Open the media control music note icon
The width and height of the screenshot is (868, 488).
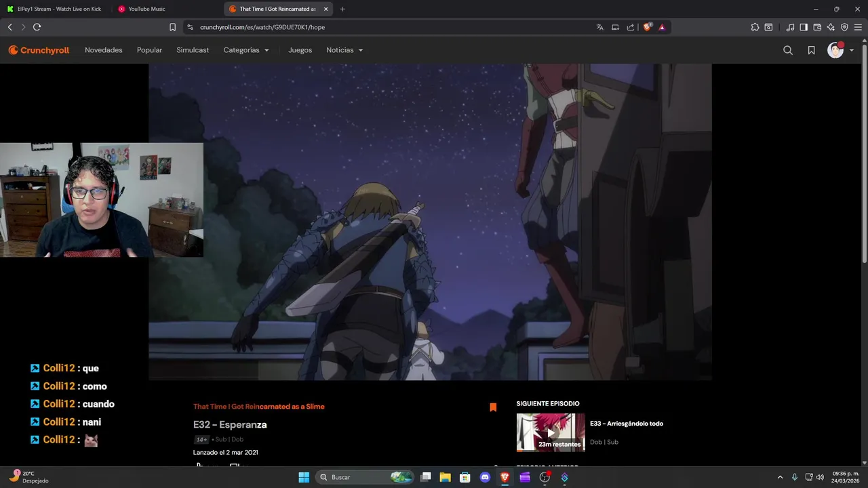coord(790,27)
